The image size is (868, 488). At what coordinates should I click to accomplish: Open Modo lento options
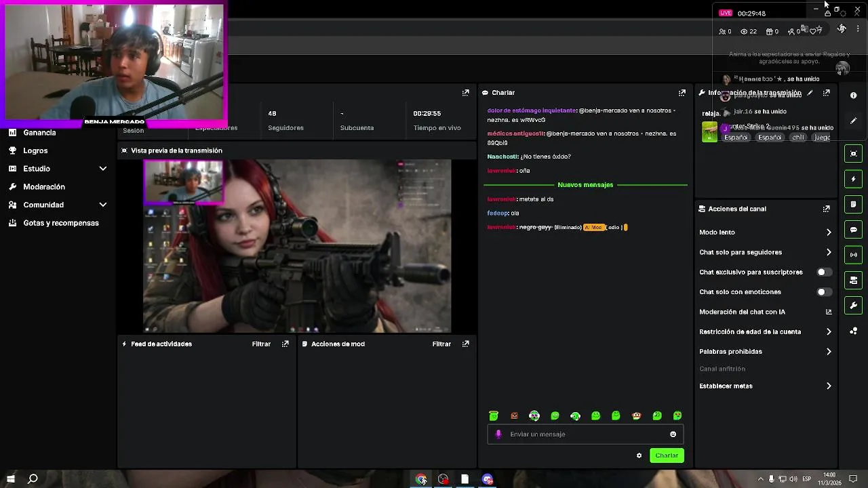766,232
